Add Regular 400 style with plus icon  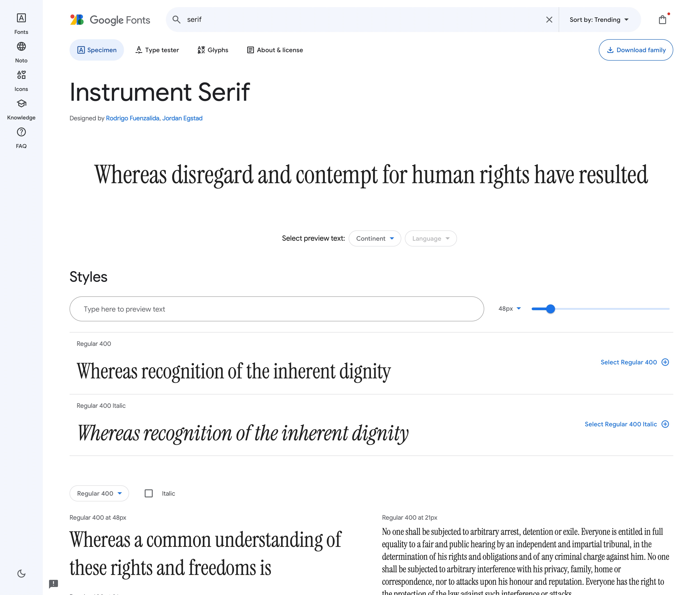point(665,362)
